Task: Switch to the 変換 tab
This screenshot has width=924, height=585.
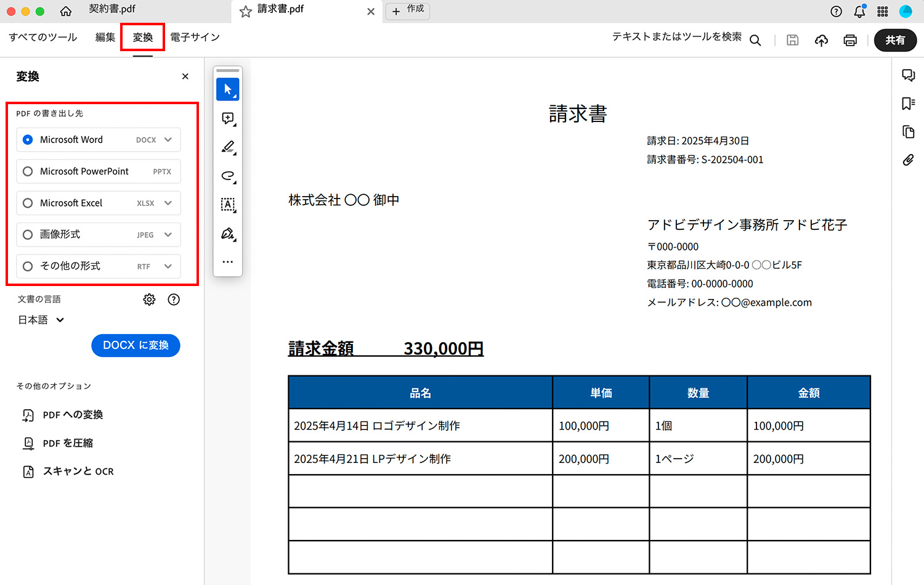Action: click(143, 37)
